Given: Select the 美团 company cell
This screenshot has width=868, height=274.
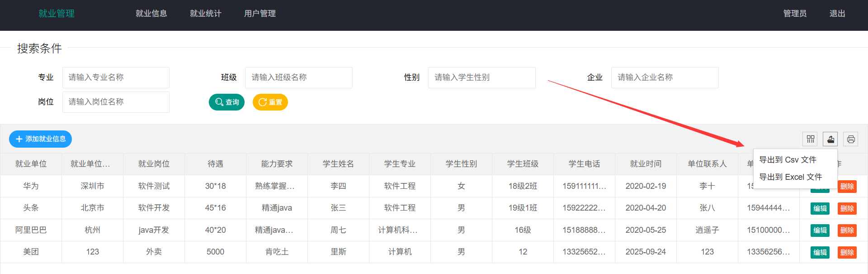Looking at the screenshot, I should (x=31, y=252).
